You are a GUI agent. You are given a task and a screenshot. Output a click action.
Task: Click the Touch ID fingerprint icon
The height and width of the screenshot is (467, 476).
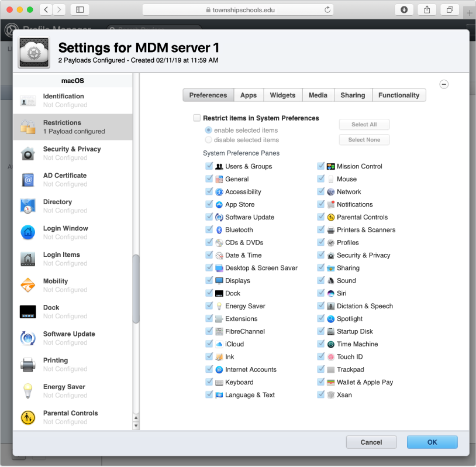(330, 357)
